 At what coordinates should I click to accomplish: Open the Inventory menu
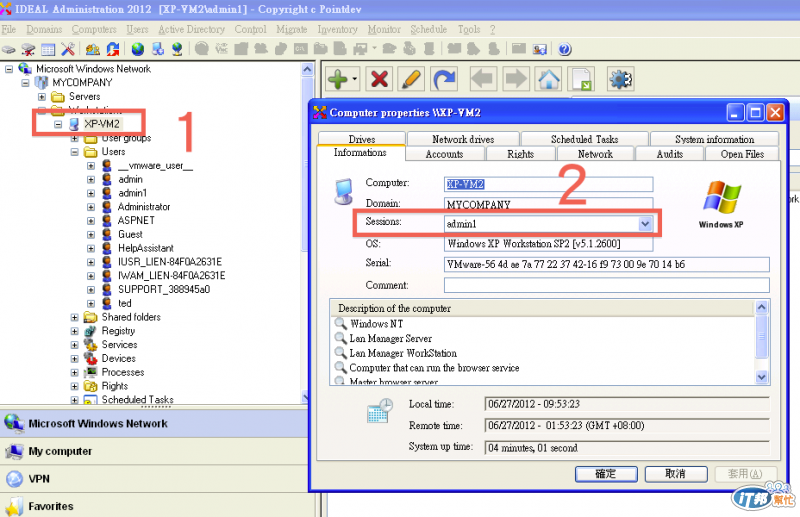click(337, 30)
